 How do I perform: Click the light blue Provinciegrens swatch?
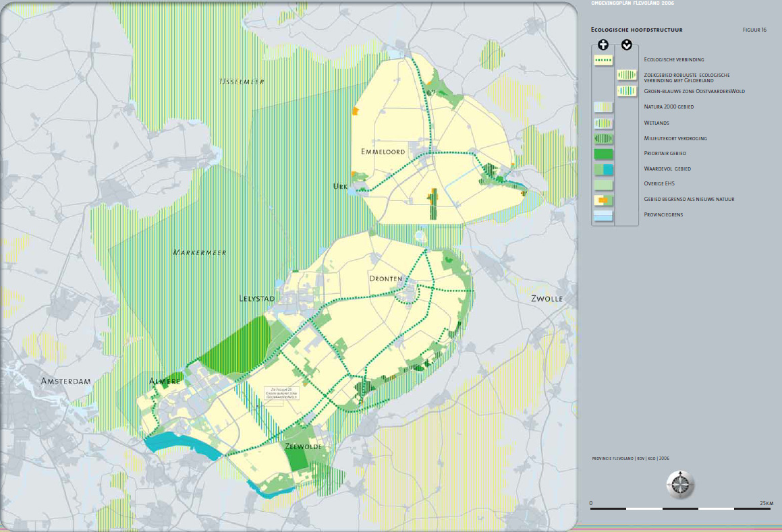(603, 216)
